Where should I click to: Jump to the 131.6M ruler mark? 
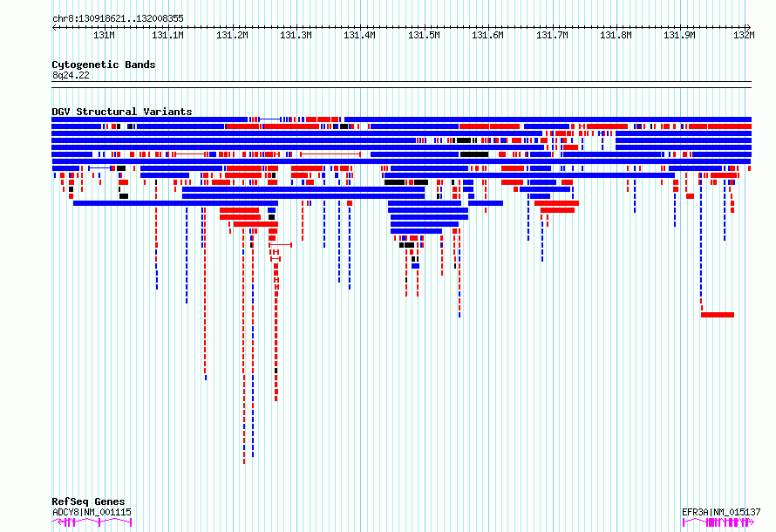488,35
